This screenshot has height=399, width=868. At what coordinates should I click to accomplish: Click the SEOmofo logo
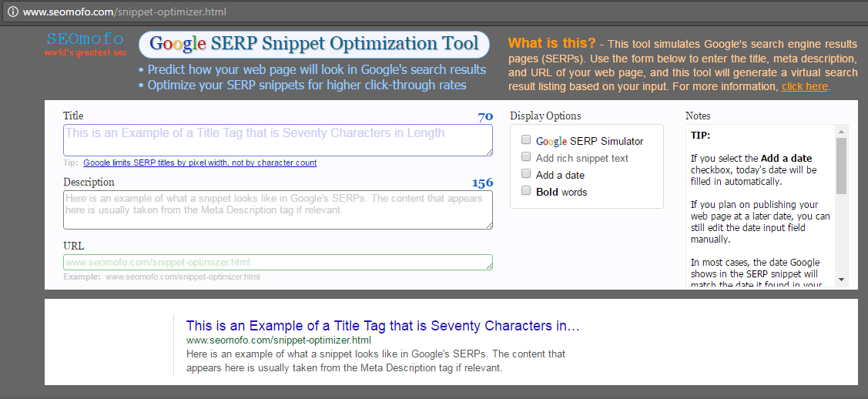coord(85,39)
